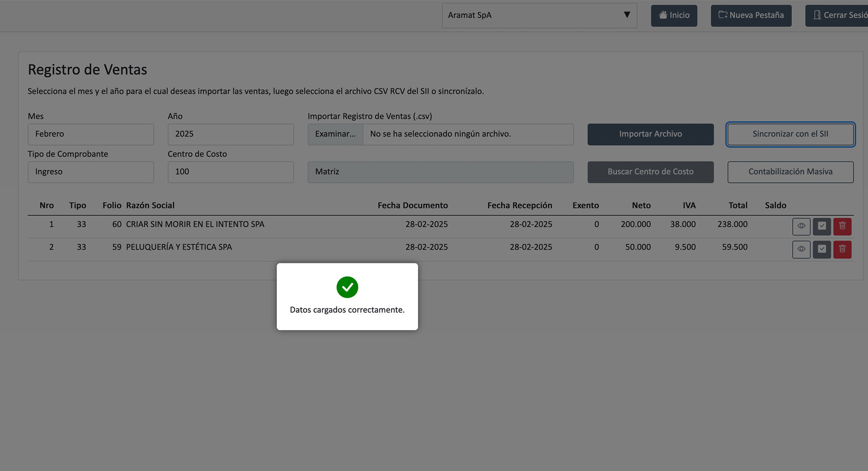
Task: Delete the PELUQUERÍA Y ESTÉTICA sale row
Action: click(x=842, y=249)
